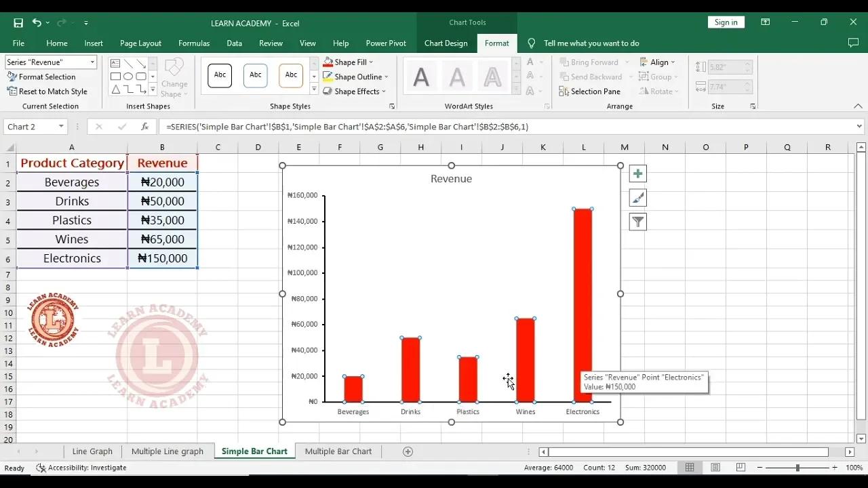Click the Normal view icon in status bar
The image size is (868, 488).
[x=690, y=467]
